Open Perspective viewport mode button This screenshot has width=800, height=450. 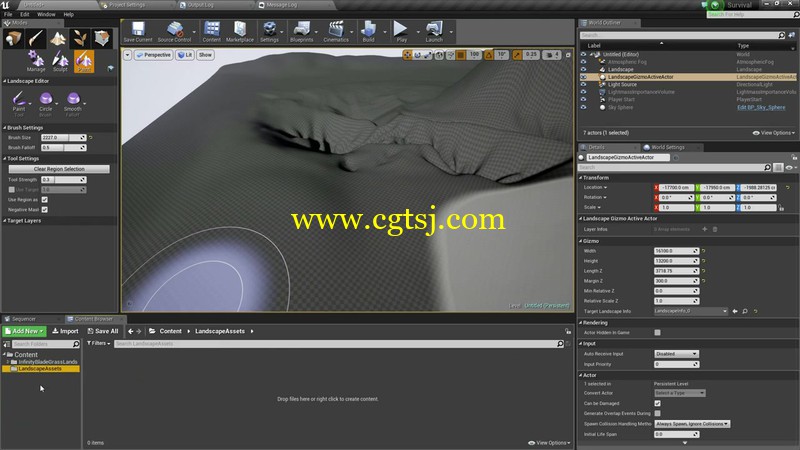pos(154,55)
